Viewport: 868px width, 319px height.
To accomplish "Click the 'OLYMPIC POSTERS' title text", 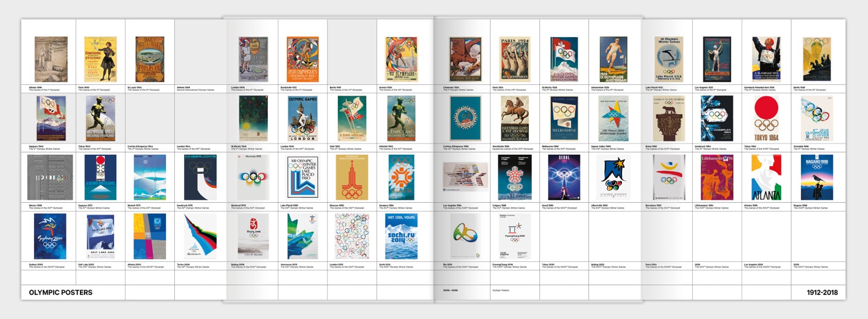I will 61,293.
